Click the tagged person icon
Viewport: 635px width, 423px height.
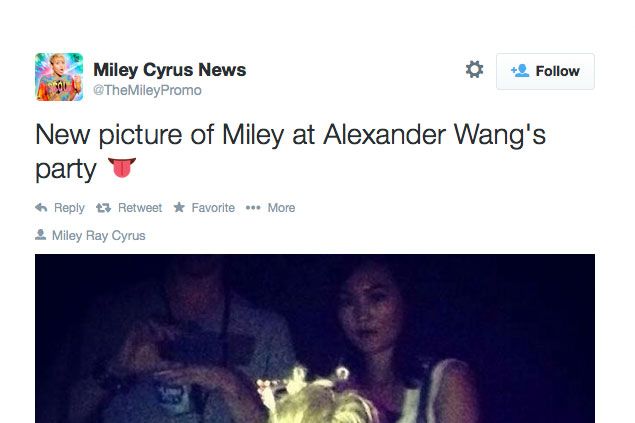40,235
